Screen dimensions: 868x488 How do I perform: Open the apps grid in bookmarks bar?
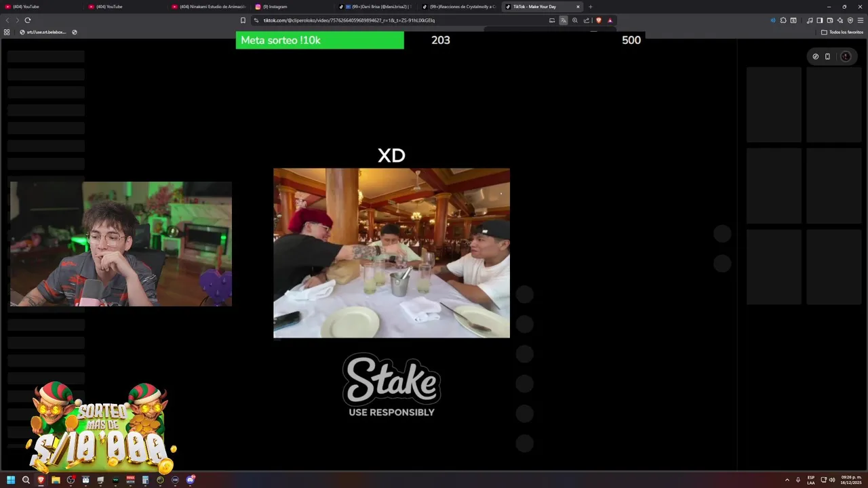point(7,32)
